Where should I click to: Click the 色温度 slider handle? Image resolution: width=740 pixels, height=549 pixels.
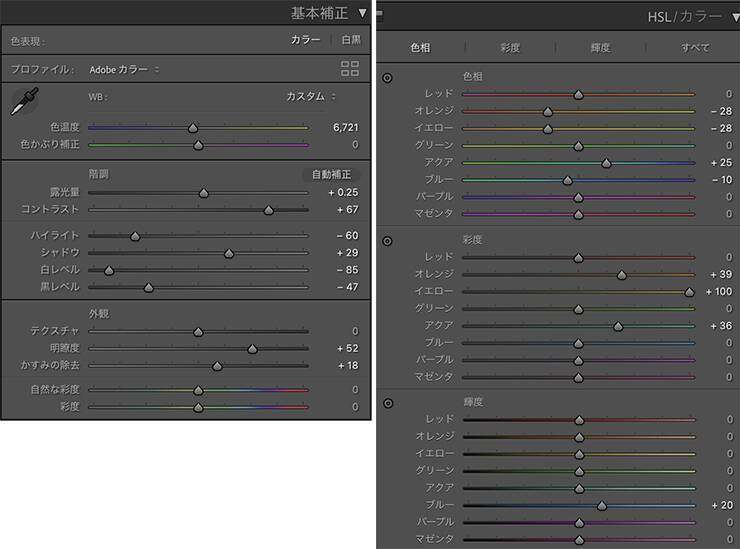tap(193, 128)
